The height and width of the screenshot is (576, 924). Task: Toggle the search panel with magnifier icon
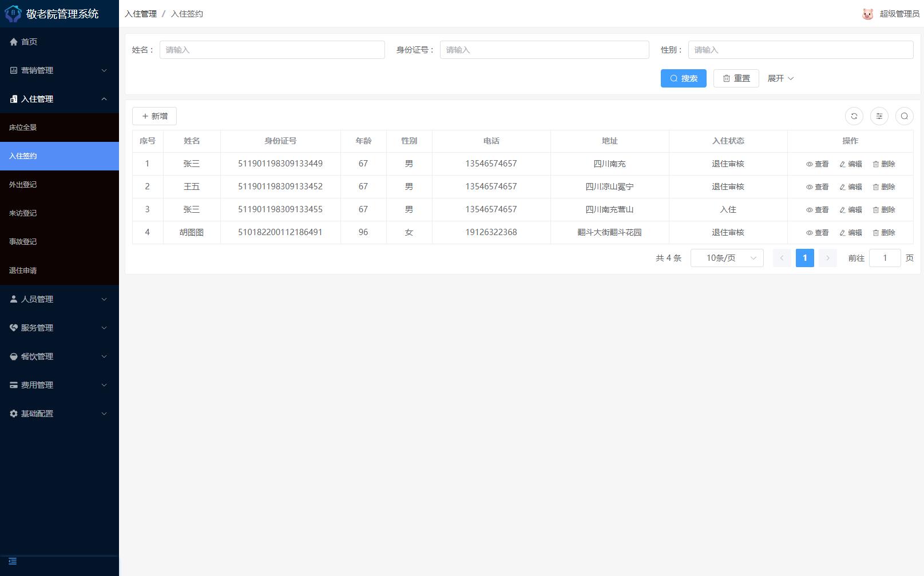[905, 116]
